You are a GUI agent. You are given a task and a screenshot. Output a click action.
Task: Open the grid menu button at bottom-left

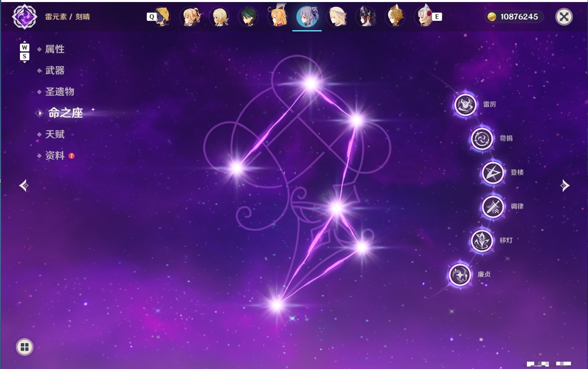pyautogui.click(x=24, y=347)
